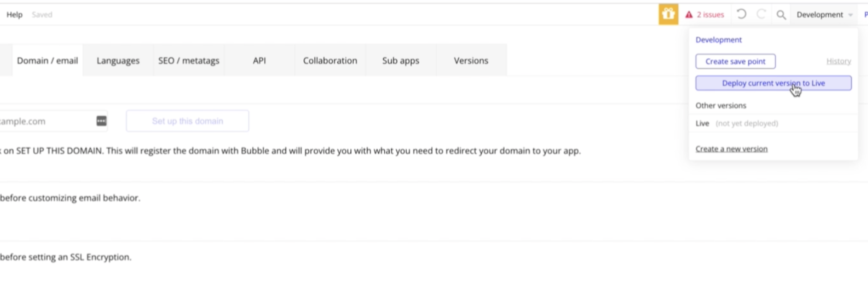Switch to the Sub apps tab
This screenshot has height=306, width=868.
(401, 61)
